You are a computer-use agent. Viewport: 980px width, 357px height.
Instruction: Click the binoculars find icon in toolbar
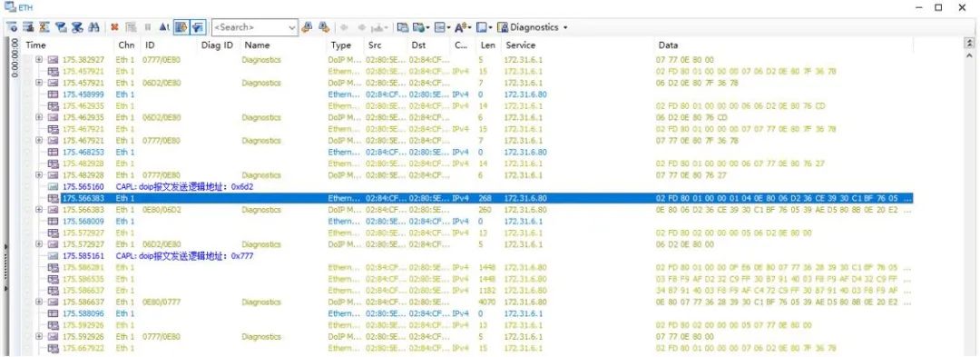93,27
